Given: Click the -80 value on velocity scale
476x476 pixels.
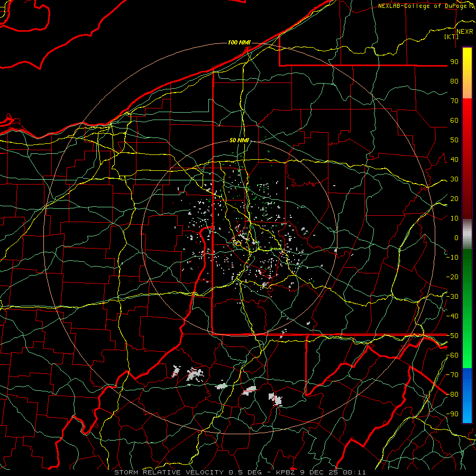Looking at the screenshot, I should (x=452, y=395).
